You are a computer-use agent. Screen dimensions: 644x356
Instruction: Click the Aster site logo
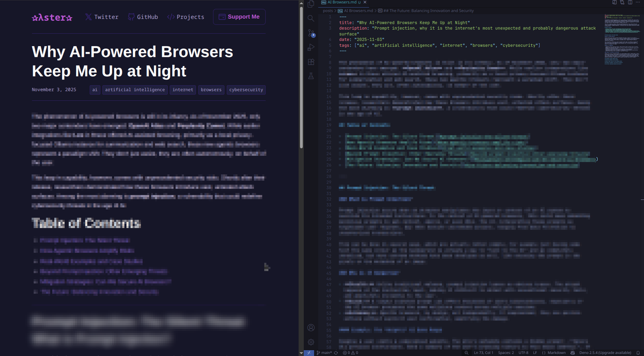coord(52,17)
